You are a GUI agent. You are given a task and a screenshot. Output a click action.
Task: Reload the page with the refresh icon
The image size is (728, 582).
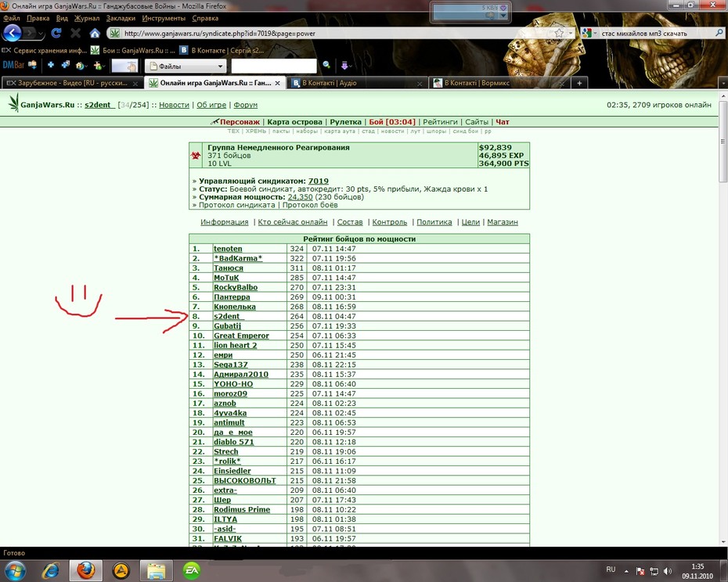point(56,33)
